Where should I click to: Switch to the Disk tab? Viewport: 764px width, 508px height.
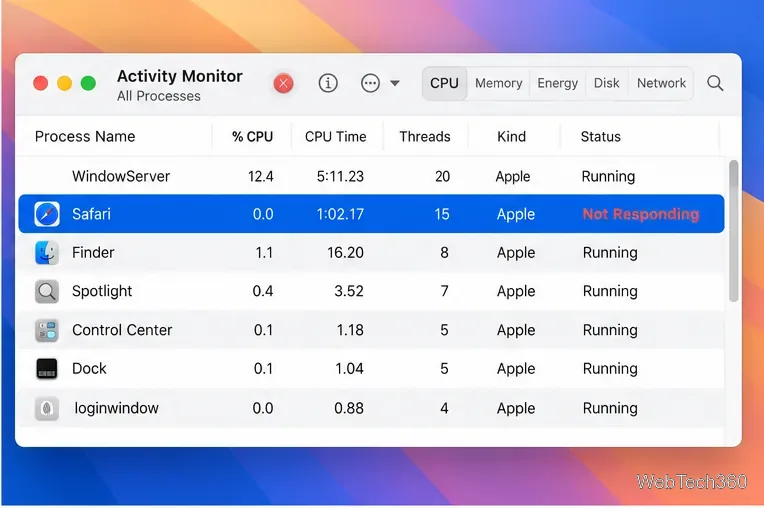pyautogui.click(x=607, y=83)
